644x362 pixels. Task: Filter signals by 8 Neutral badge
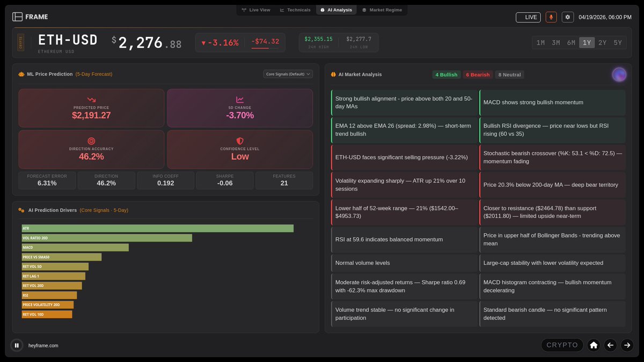509,75
